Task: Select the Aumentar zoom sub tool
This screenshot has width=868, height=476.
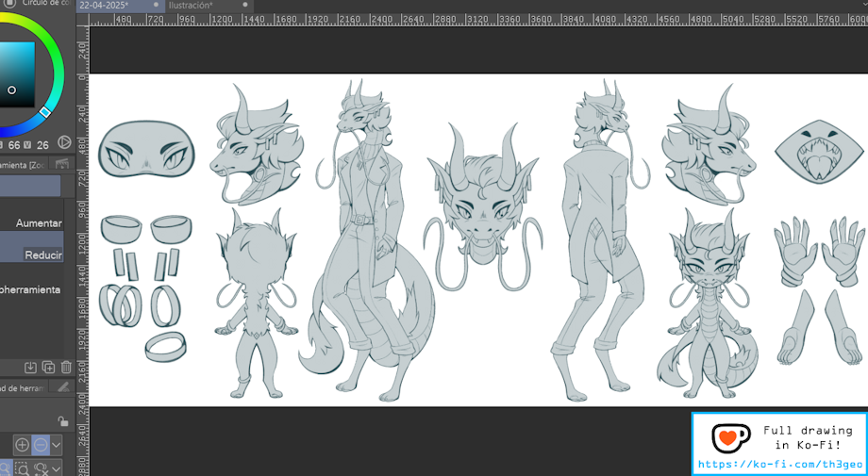Action: coord(39,223)
